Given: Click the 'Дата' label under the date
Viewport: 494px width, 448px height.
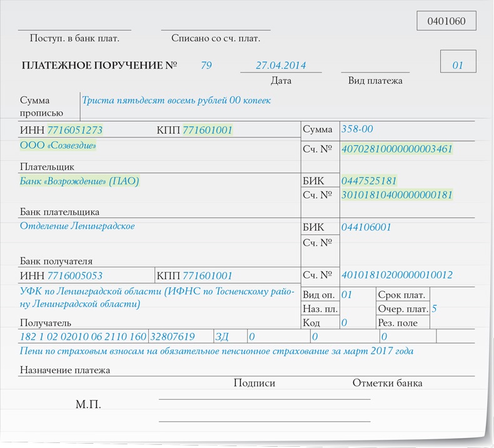Looking at the screenshot, I should [x=281, y=81].
